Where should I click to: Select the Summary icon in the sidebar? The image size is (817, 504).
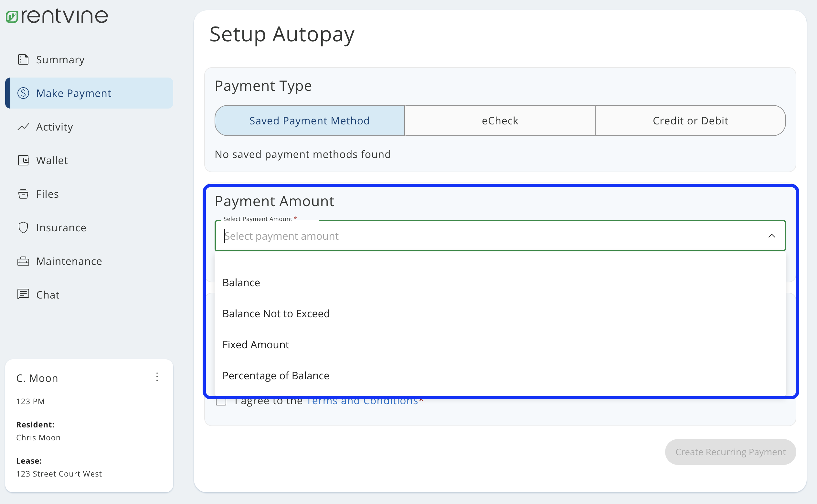(x=23, y=59)
